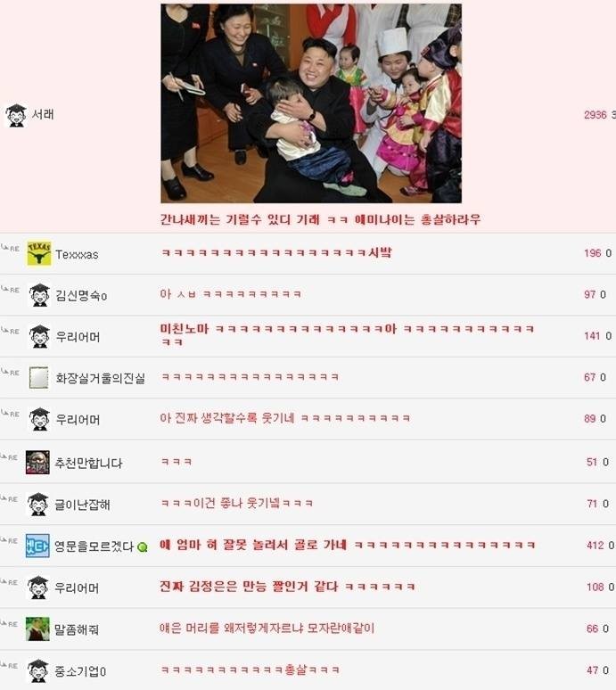Click 중소기업0's graduate avatar icon
This screenshot has width=616, height=690.
click(37, 670)
